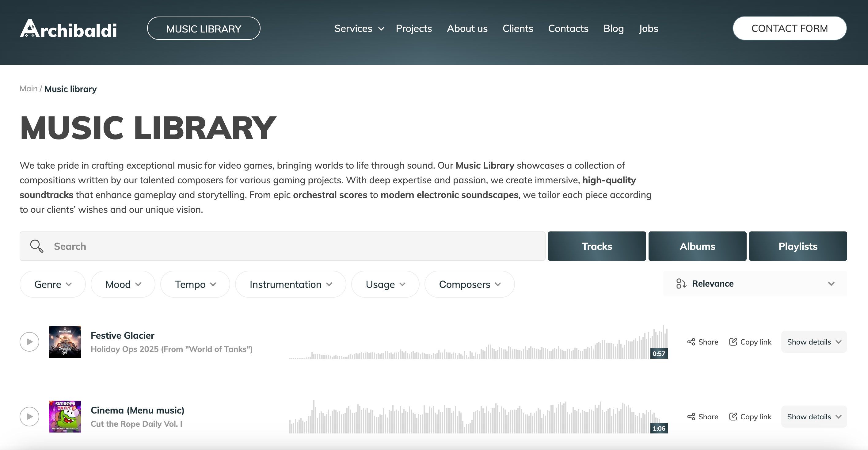Open the Services menu in the navigation
Image resolution: width=868 pixels, height=450 pixels.
tap(359, 28)
